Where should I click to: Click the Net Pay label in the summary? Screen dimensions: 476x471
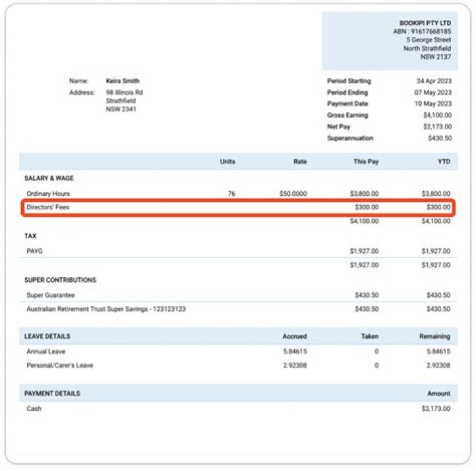point(339,126)
